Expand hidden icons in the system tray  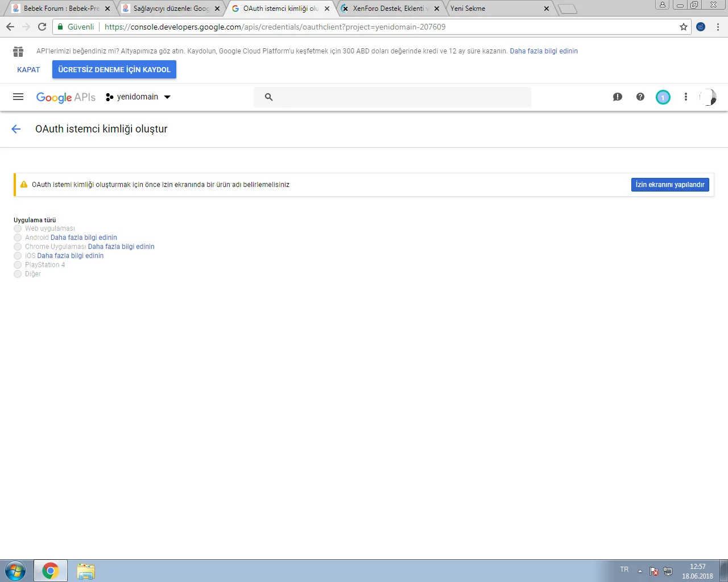pos(639,569)
